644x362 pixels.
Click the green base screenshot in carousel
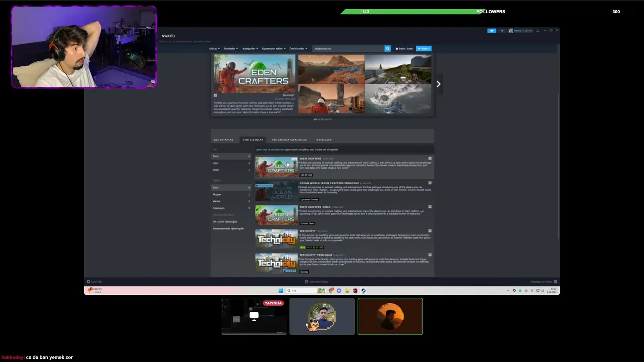[x=398, y=69]
